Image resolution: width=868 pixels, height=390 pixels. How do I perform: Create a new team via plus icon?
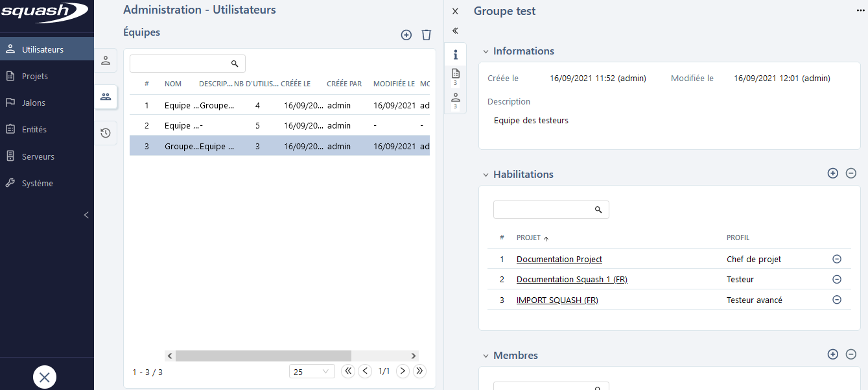click(406, 35)
